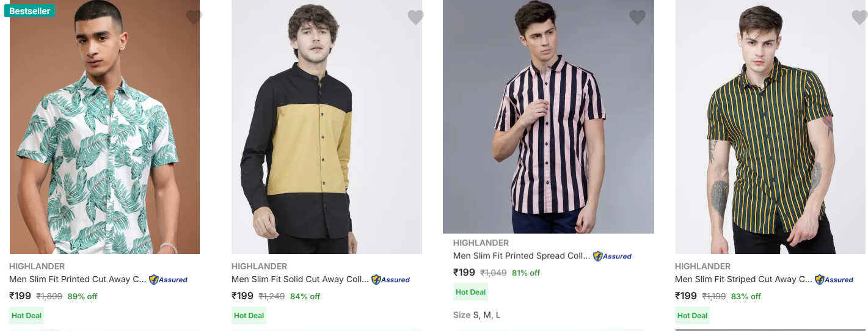Open "Men Slim Fit Solid Cut Away" product link
Screen dimensions: 868x331
tap(300, 280)
